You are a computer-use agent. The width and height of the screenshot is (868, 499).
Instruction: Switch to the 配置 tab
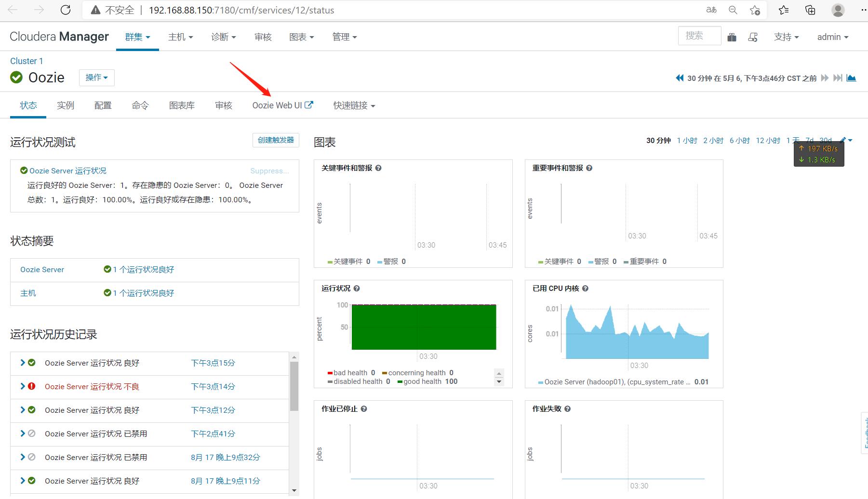pyautogui.click(x=103, y=105)
